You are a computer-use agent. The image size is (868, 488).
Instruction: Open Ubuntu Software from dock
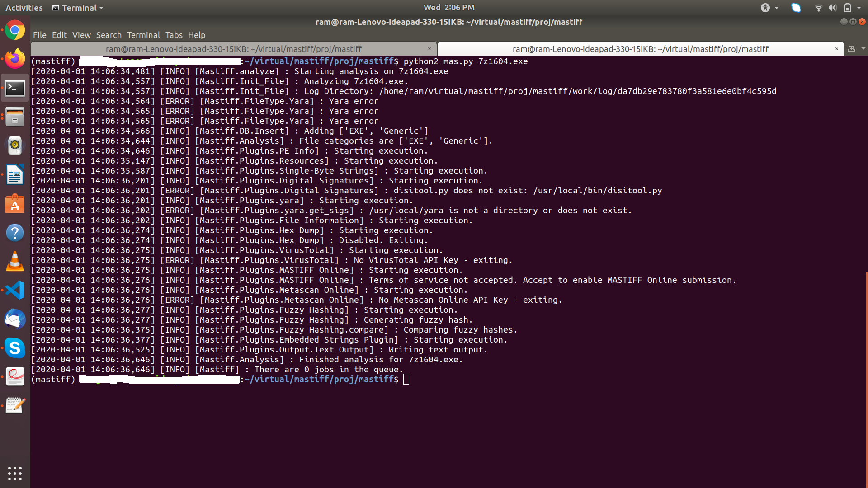(x=15, y=204)
